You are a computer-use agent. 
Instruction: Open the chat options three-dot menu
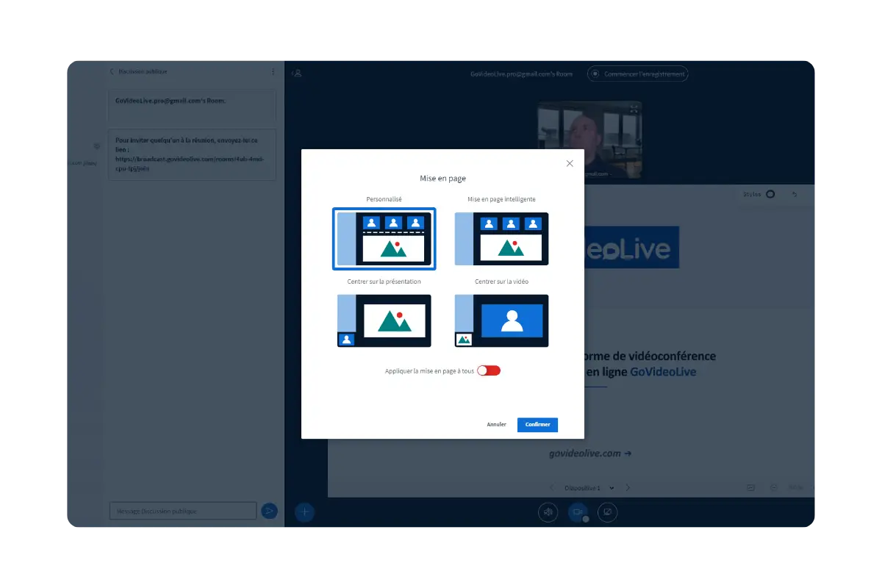point(273,72)
